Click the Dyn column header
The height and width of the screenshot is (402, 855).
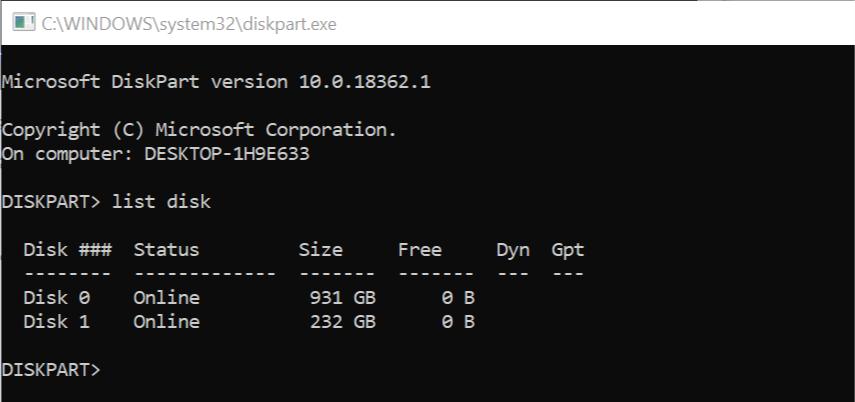(x=512, y=250)
